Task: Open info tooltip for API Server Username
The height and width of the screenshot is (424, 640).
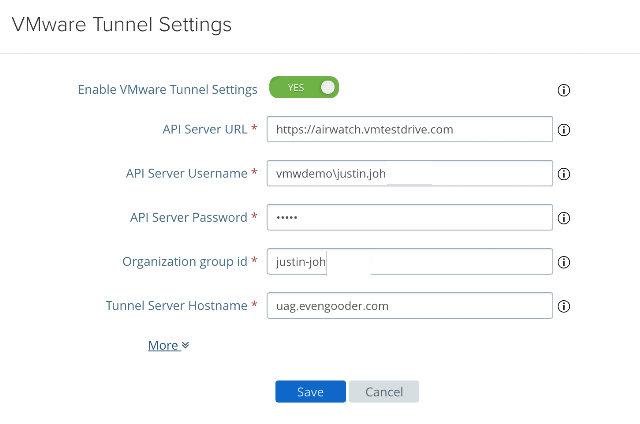Action: [x=563, y=174]
